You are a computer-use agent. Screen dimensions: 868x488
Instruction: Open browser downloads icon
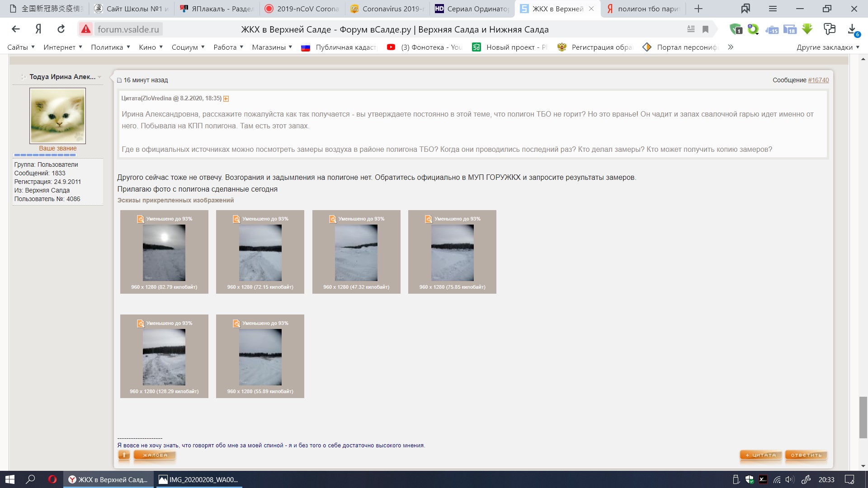[852, 29]
